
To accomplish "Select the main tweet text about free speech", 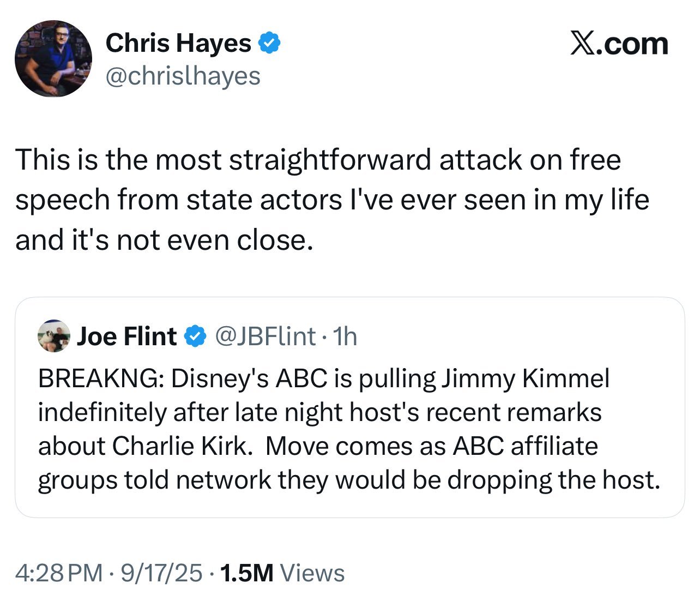I will pos(331,200).
